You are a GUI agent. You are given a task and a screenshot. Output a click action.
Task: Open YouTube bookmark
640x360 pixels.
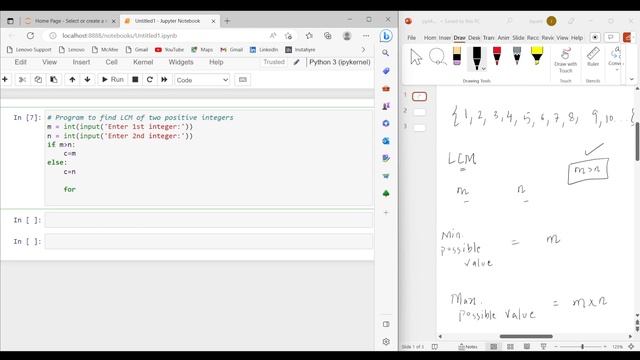pyautogui.click(x=169, y=49)
